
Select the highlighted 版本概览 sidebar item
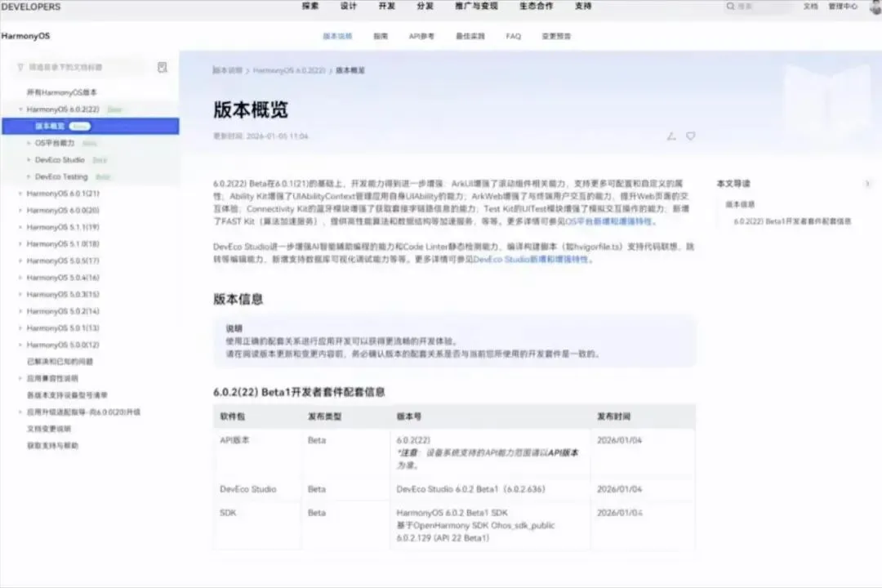point(90,126)
